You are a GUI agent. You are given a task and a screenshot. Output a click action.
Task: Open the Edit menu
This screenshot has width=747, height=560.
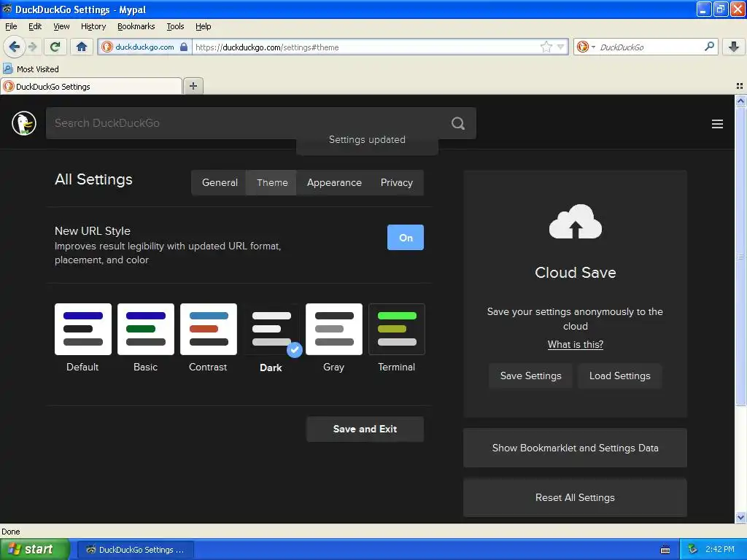pyautogui.click(x=35, y=26)
